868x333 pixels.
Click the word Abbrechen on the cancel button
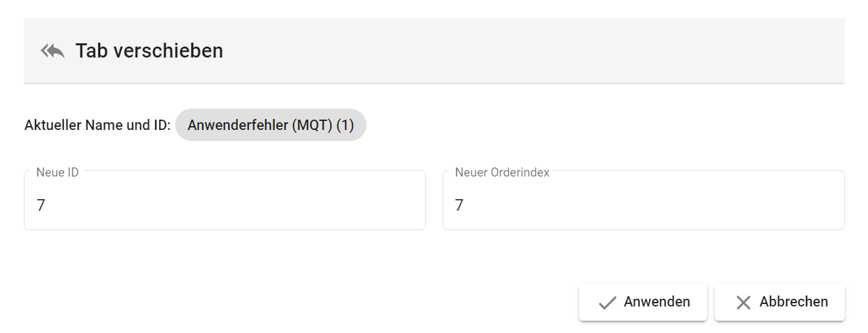coord(793,302)
